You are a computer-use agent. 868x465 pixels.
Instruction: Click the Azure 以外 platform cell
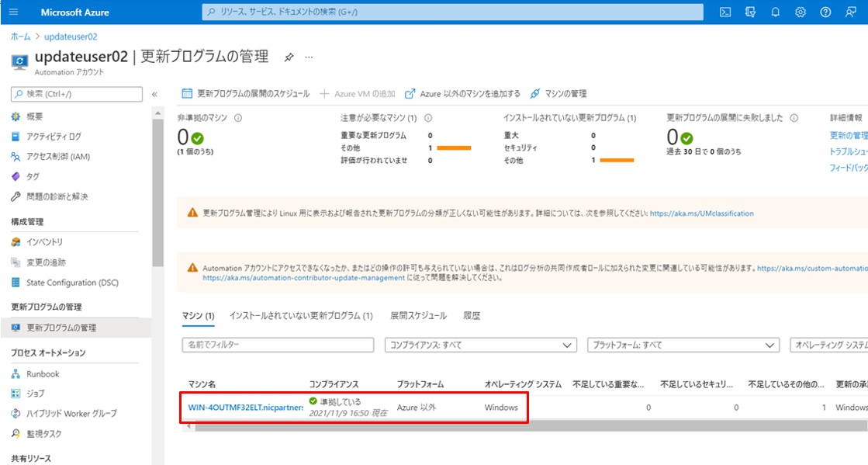tap(417, 408)
